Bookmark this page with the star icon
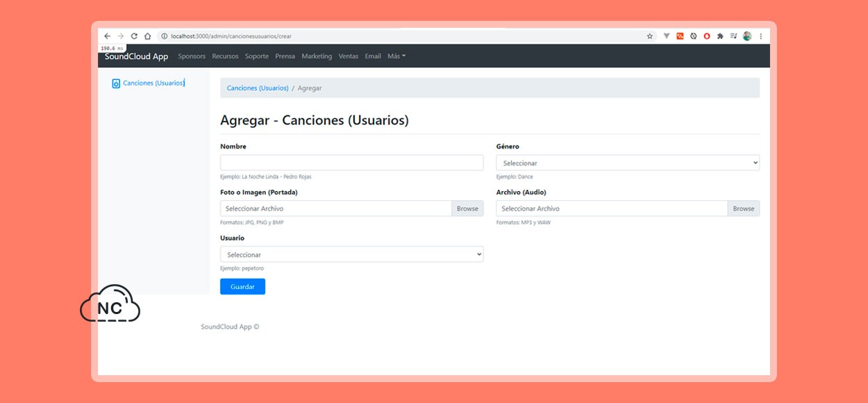Viewport: 868px width, 403px height. pos(650,36)
